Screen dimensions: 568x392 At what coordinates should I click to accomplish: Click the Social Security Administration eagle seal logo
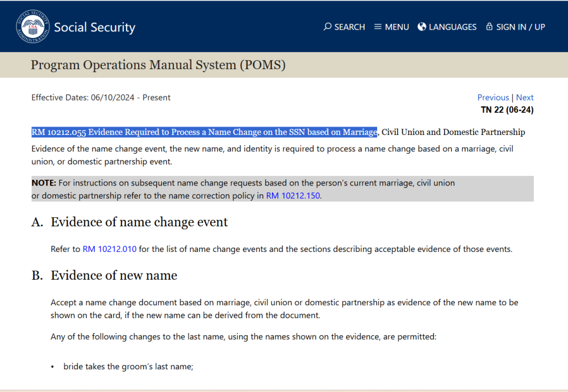point(33,27)
